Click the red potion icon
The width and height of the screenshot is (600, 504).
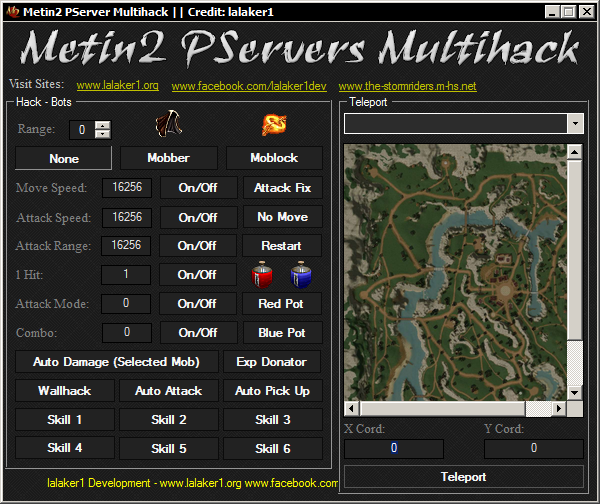pos(262,274)
